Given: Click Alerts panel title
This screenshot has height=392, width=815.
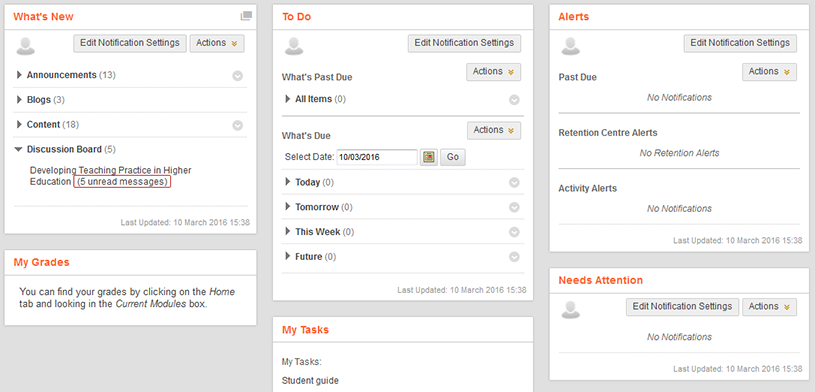Looking at the screenshot, I should tap(573, 17).
